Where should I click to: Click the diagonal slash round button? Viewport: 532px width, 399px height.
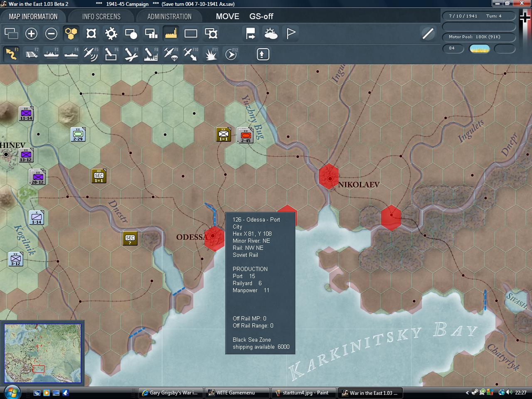point(428,33)
